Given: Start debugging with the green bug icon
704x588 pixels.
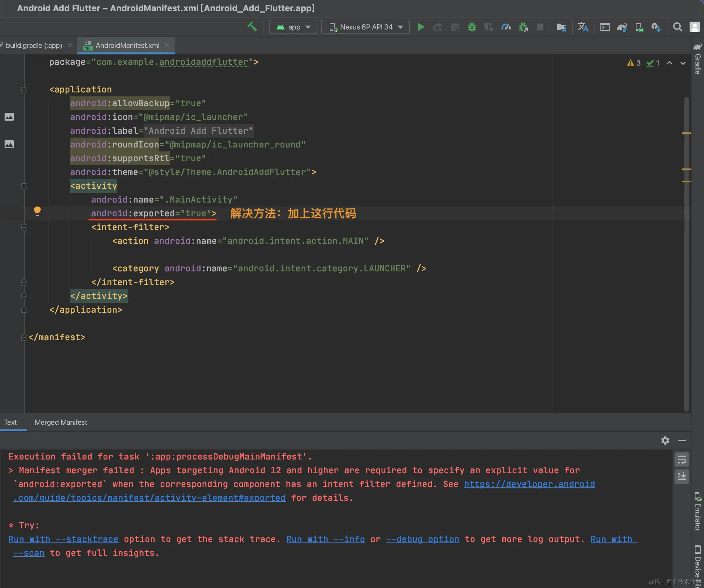Looking at the screenshot, I should pos(472,27).
